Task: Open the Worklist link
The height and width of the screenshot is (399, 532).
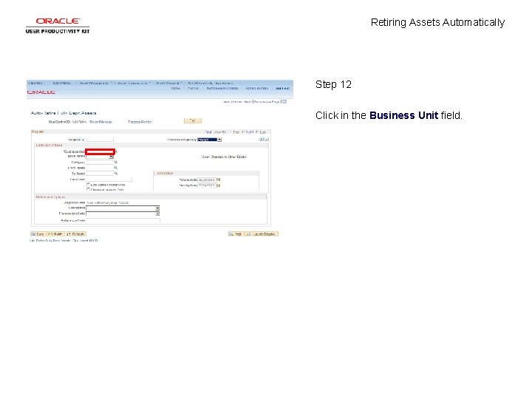Action: coord(193,88)
